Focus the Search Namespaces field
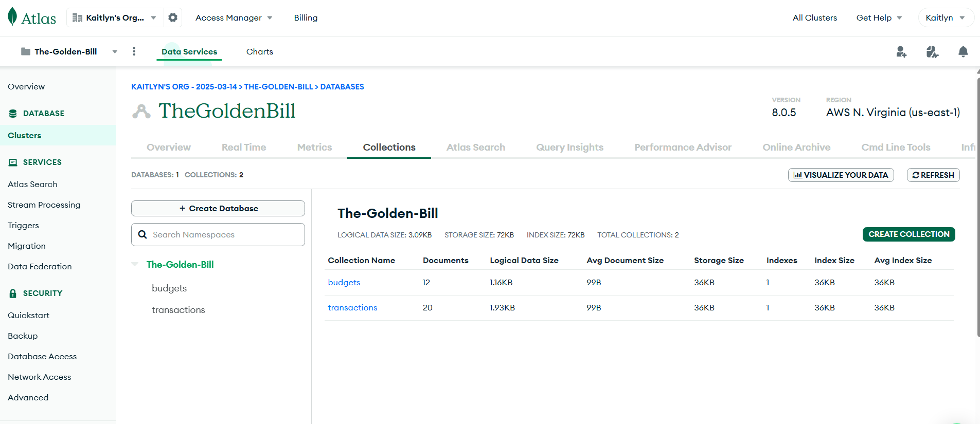The image size is (980, 424). (218, 234)
